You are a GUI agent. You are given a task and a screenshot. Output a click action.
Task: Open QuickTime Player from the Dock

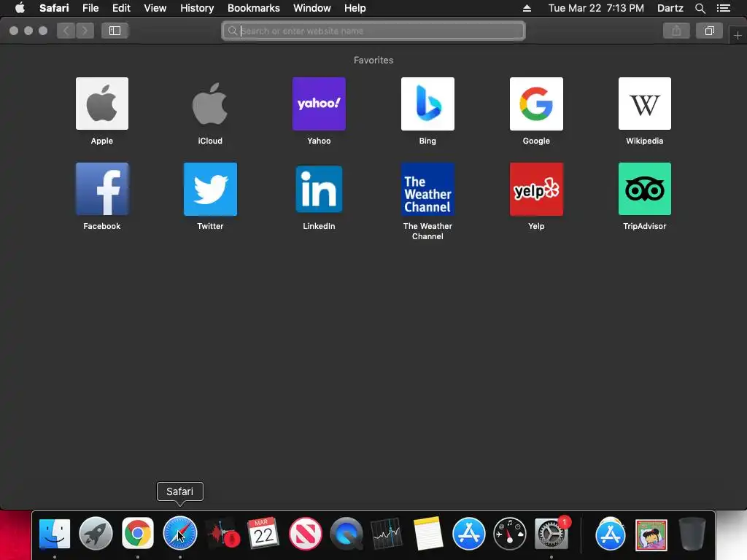(347, 533)
